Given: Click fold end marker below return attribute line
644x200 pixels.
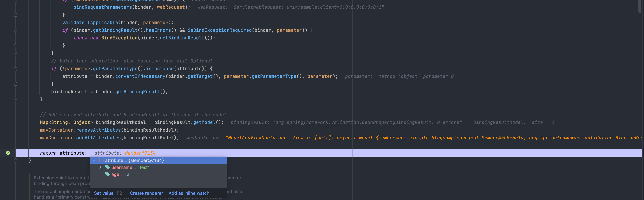Looking at the screenshot, I should [15, 161].
